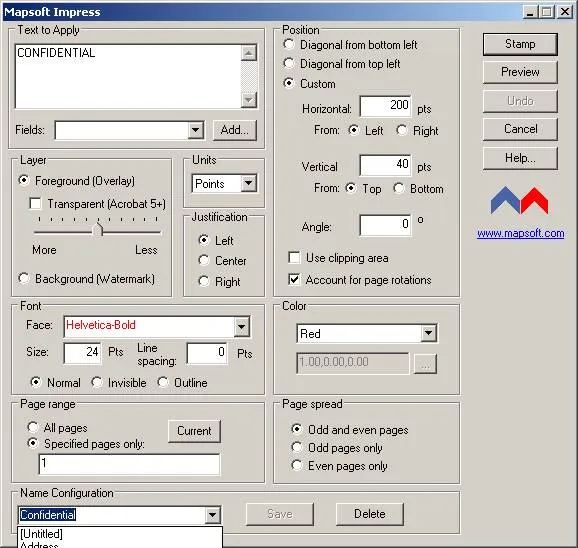Click the Vertical pts input field
578x548 pixels.
pos(385,165)
